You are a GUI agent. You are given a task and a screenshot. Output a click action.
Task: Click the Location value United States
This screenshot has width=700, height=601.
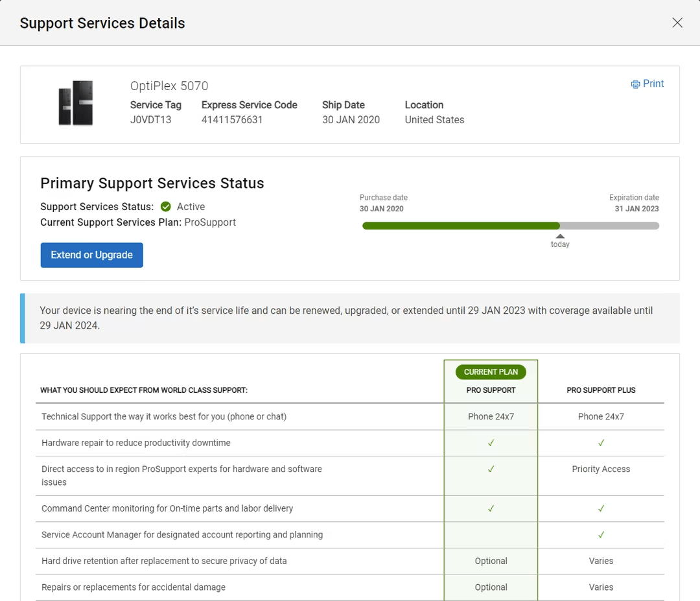[x=434, y=120]
